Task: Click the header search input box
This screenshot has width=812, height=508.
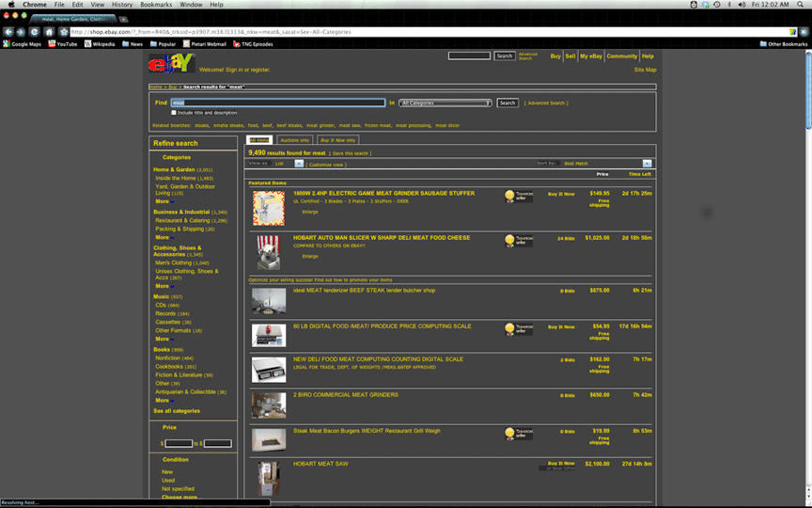Action: [469, 56]
